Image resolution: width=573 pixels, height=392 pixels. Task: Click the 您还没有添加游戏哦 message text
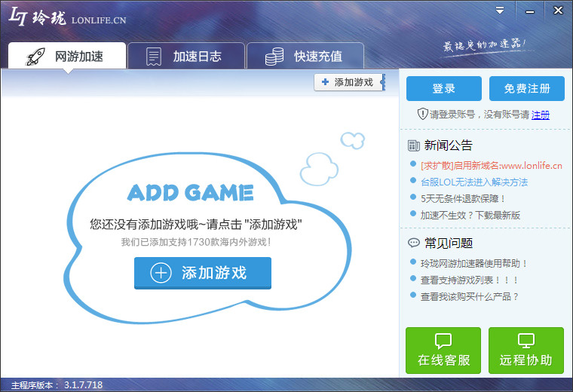[x=196, y=224]
